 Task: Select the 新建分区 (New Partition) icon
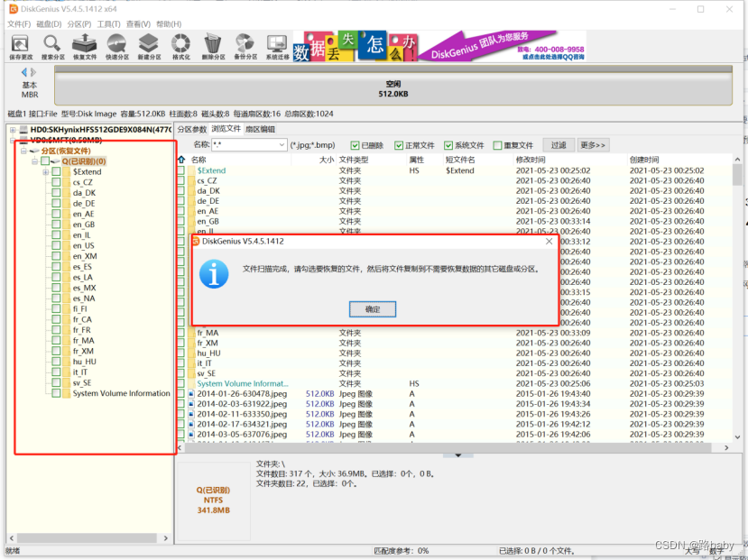(149, 45)
